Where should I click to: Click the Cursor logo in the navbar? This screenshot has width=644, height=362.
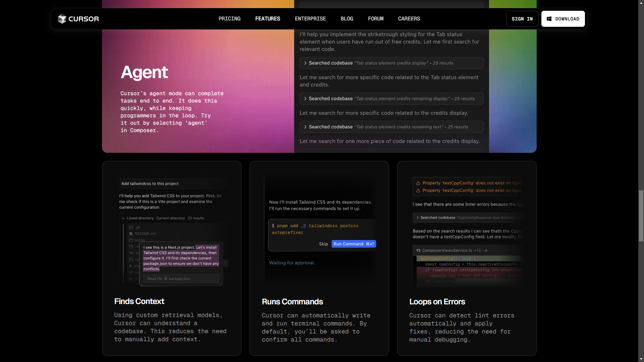[x=78, y=19]
